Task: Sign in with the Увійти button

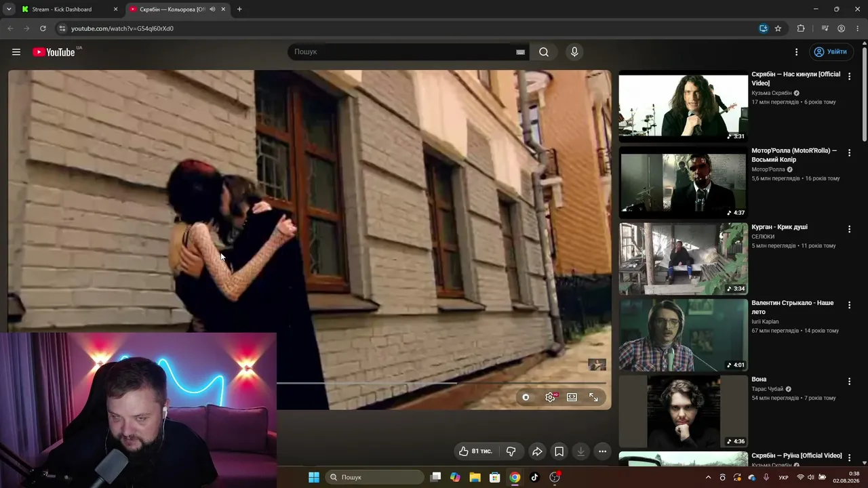Action: (831, 52)
